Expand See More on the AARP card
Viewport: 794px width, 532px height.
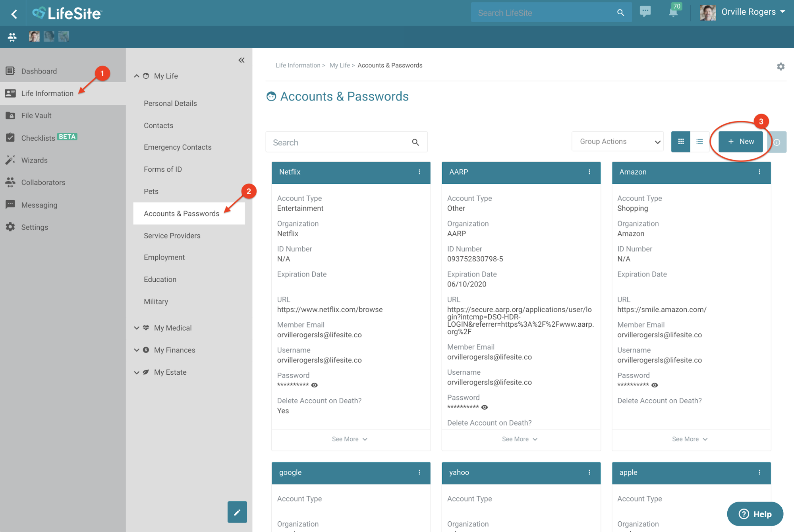[x=520, y=439]
